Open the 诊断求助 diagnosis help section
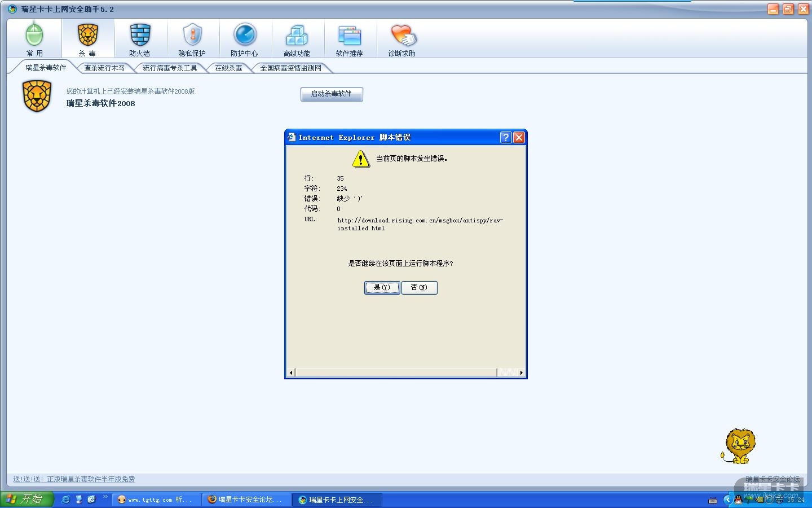812x508 pixels. [x=402, y=39]
